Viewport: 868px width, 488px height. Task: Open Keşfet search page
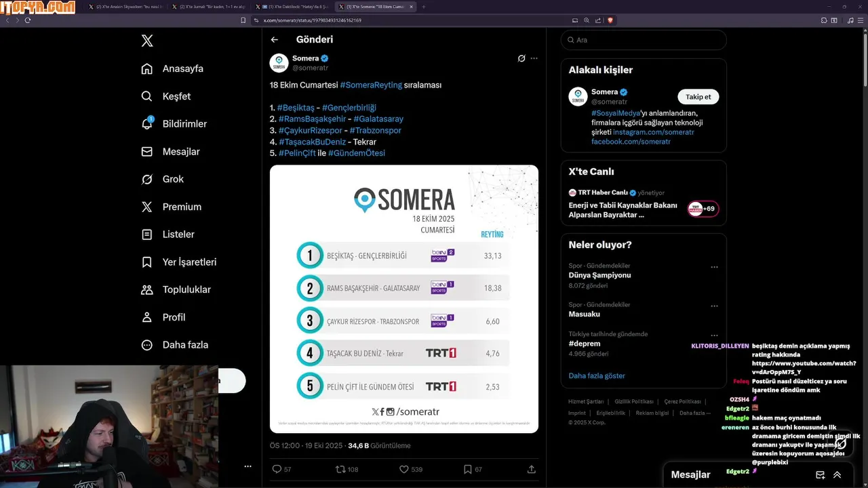165,96
